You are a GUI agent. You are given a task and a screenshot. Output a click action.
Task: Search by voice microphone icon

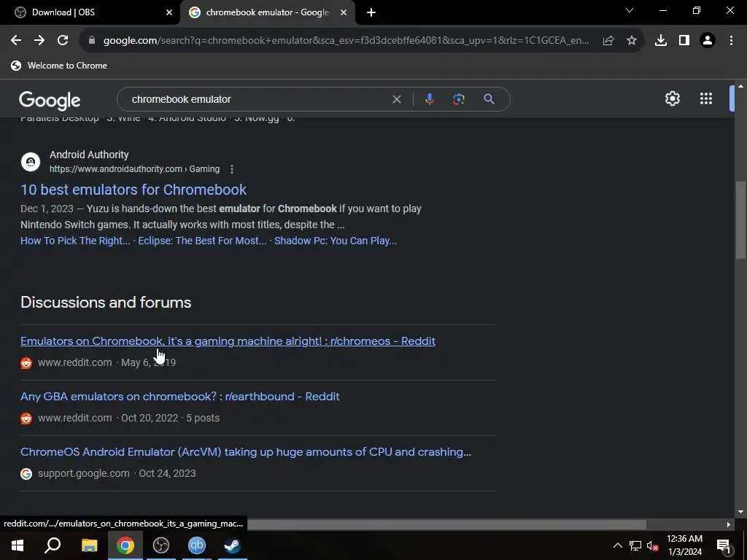429,99
